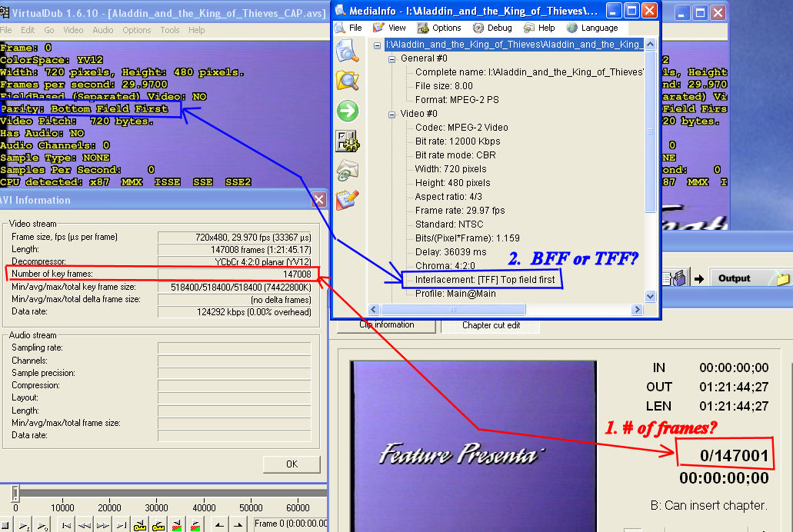Viewport: 793px width, 532px height.
Task: Click the OUT timecode 01:21:44;27
Action: pos(734,387)
